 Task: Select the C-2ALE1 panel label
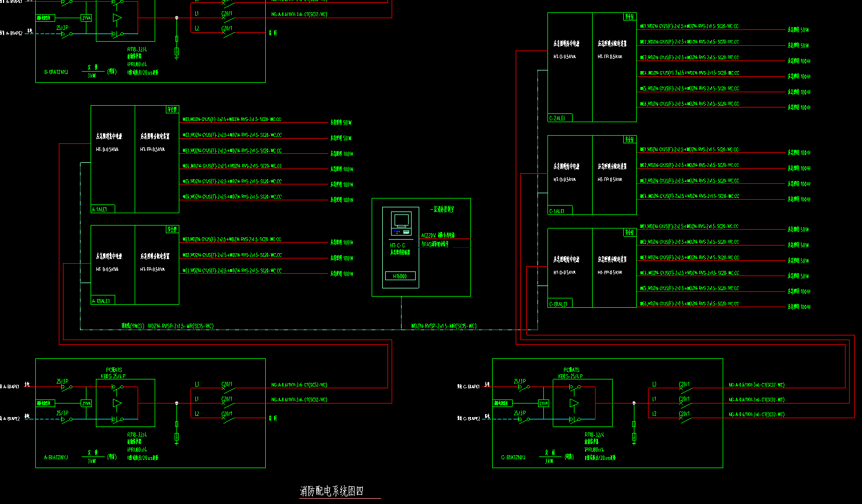point(557,118)
